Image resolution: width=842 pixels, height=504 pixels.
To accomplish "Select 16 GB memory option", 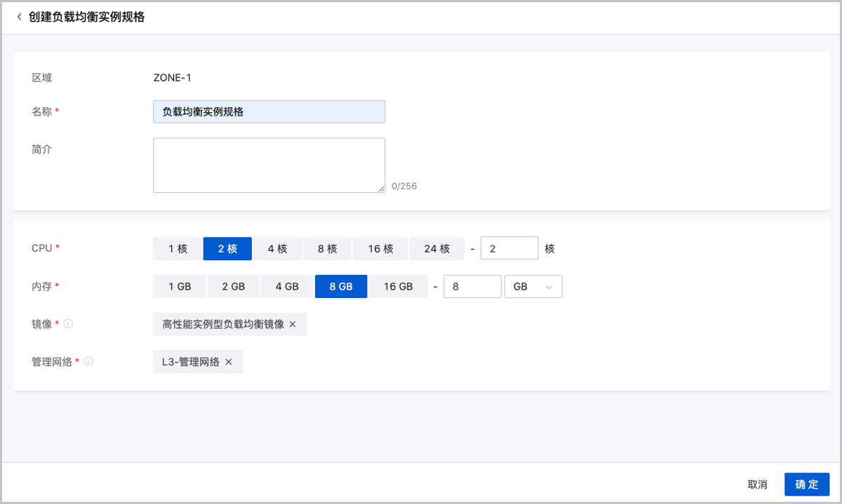I will pos(398,287).
